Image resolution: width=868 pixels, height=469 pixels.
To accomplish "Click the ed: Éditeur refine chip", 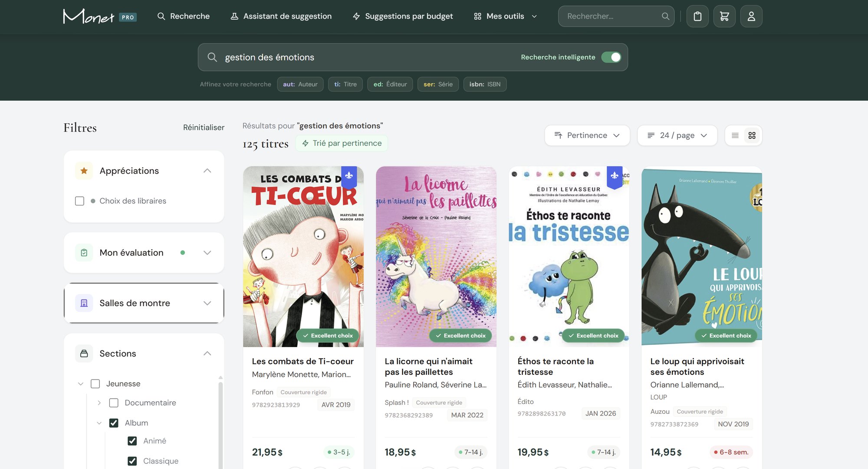I will pos(390,84).
